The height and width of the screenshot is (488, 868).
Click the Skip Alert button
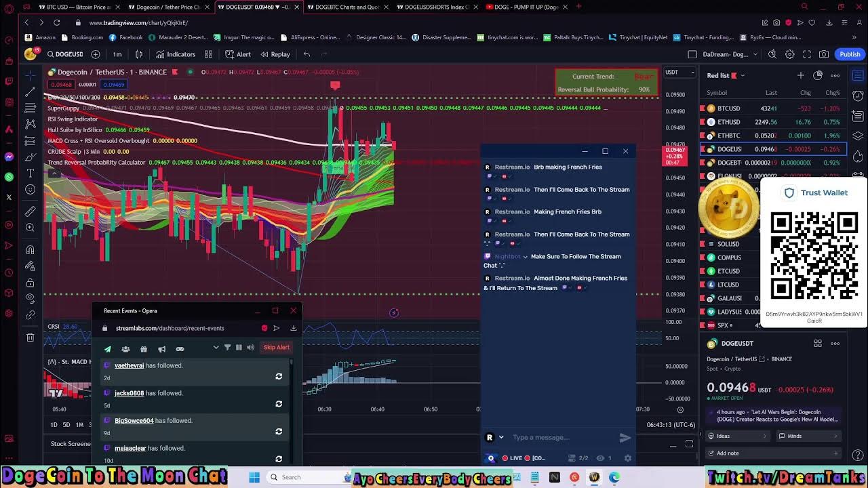pos(276,347)
